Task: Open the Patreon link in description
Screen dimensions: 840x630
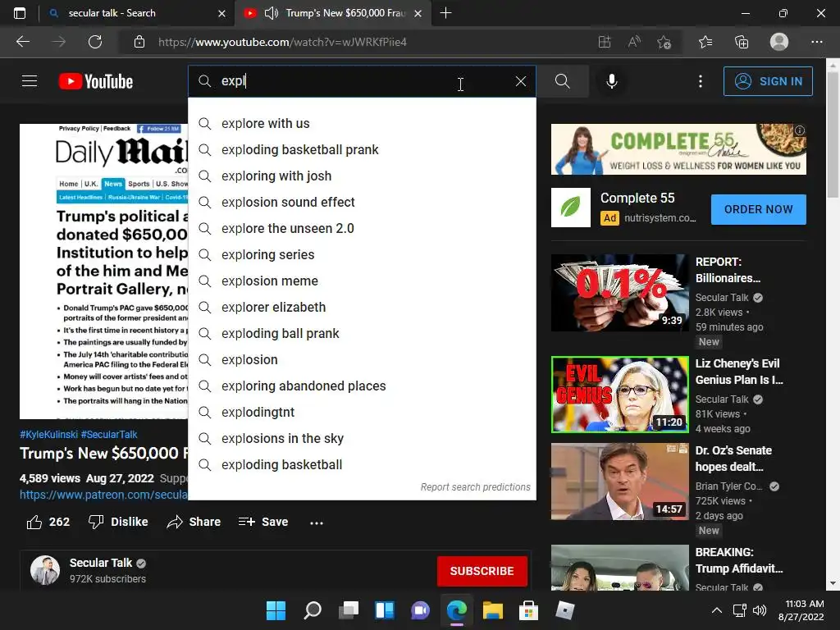Action: 103,495
